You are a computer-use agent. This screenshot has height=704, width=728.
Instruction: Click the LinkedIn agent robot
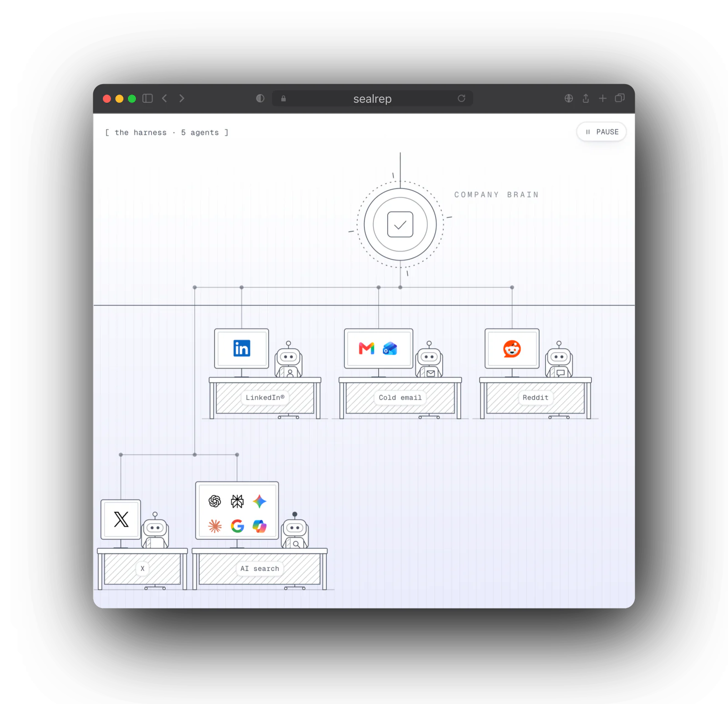[288, 360]
